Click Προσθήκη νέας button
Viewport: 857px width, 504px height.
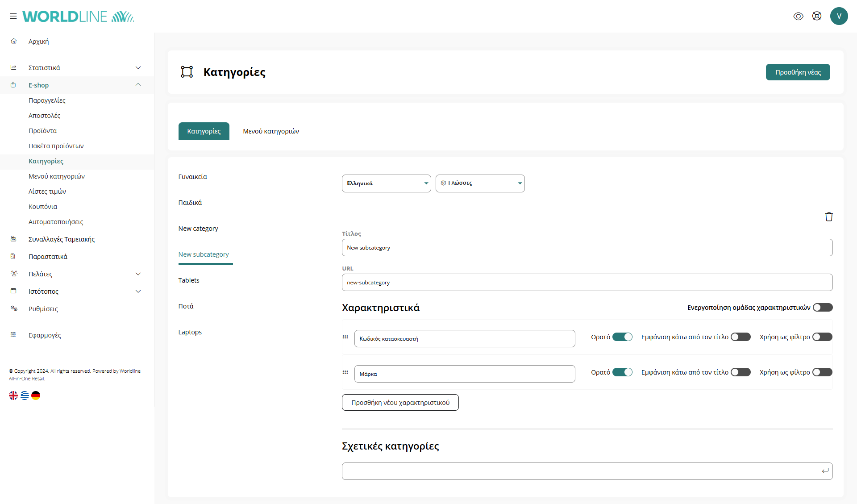click(798, 72)
